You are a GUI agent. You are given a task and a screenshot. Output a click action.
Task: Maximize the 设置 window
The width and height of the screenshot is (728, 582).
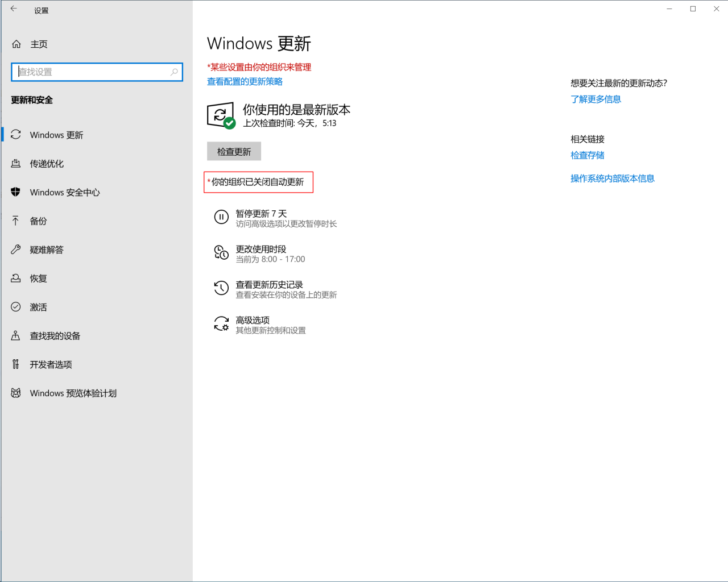pyautogui.click(x=693, y=9)
